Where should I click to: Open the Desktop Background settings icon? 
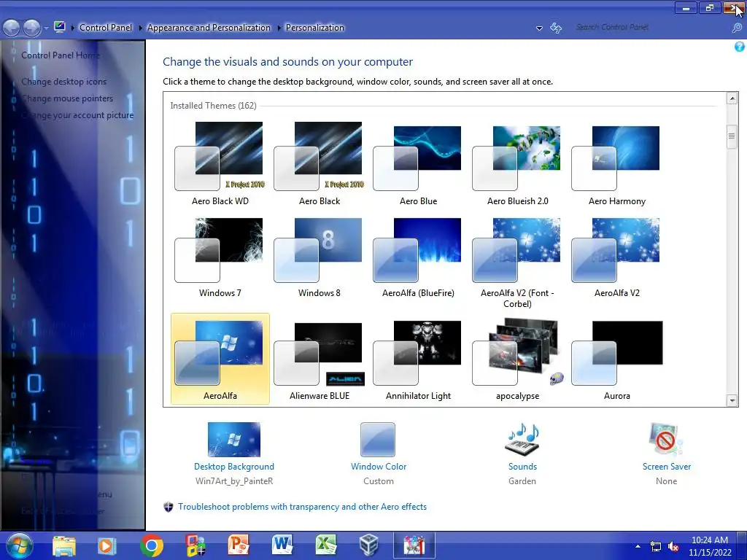[234, 440]
